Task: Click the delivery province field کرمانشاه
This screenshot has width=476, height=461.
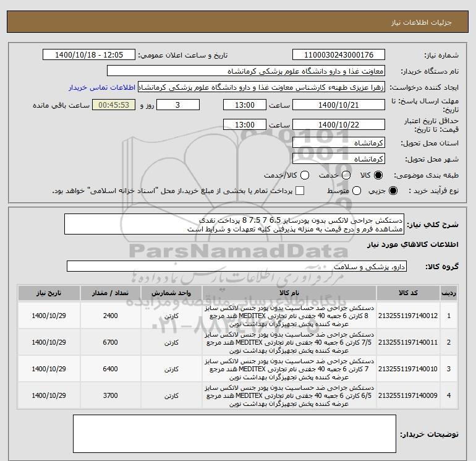Action: coord(339,143)
